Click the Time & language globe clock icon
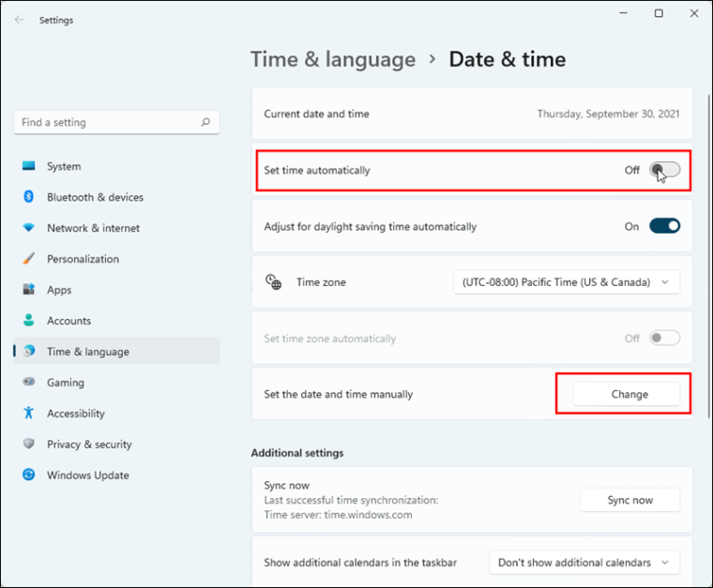Viewport: 713px width, 588px height. (x=29, y=351)
